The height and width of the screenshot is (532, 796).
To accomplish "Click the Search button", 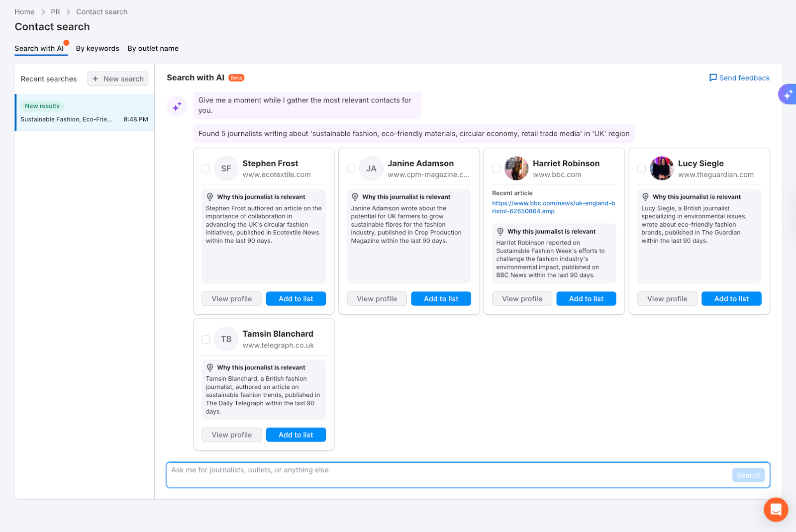I will pyautogui.click(x=748, y=475).
